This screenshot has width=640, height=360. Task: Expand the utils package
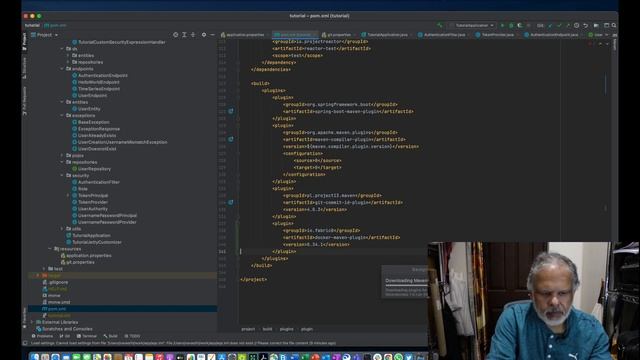click(x=62, y=229)
